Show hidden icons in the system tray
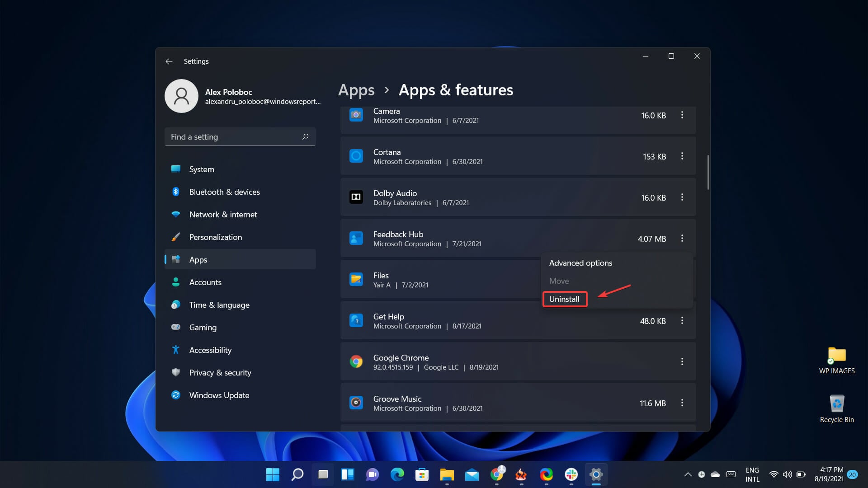 pos(688,474)
